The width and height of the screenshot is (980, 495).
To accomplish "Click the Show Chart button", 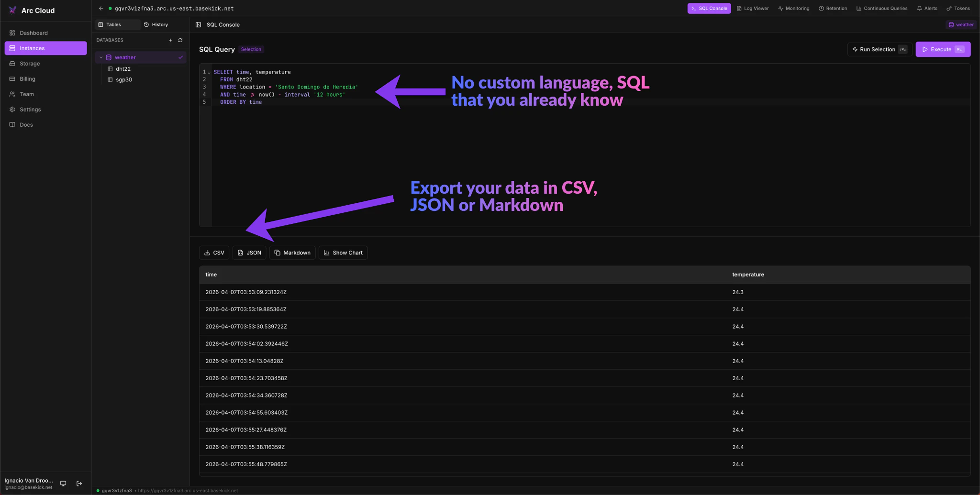I will coord(343,253).
